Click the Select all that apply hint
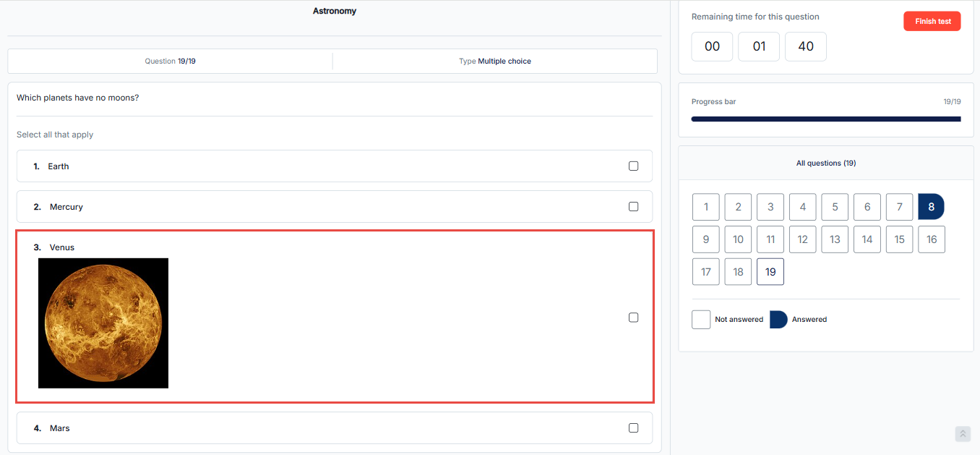Screen dimensions: 980x455 [55, 135]
